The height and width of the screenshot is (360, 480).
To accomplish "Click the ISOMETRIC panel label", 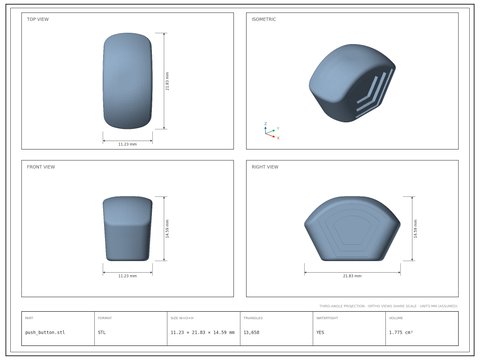I will (264, 19).
